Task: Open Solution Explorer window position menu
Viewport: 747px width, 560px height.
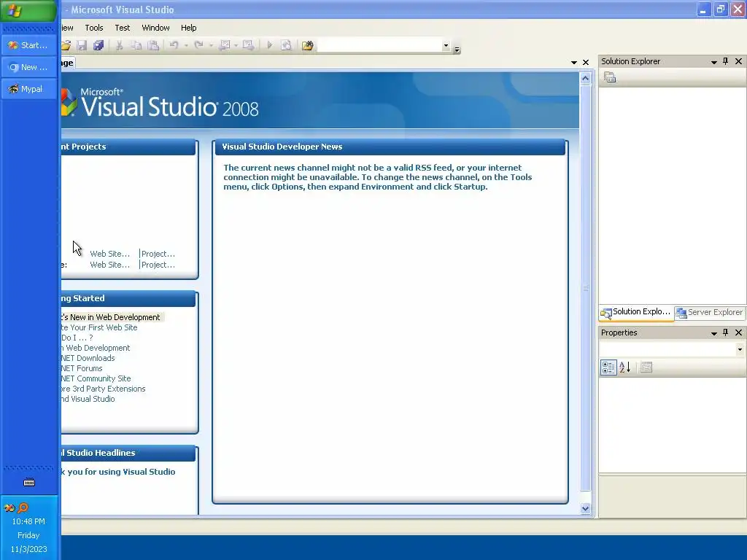Action: click(x=713, y=62)
